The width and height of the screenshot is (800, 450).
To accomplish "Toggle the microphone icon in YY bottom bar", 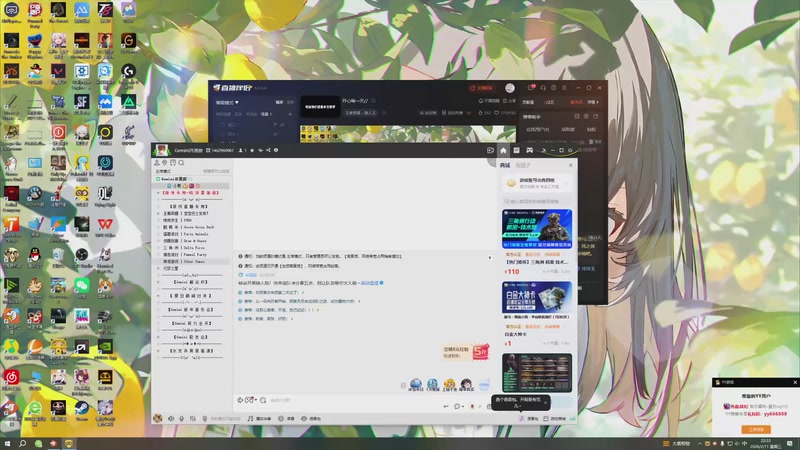I will 181,418.
